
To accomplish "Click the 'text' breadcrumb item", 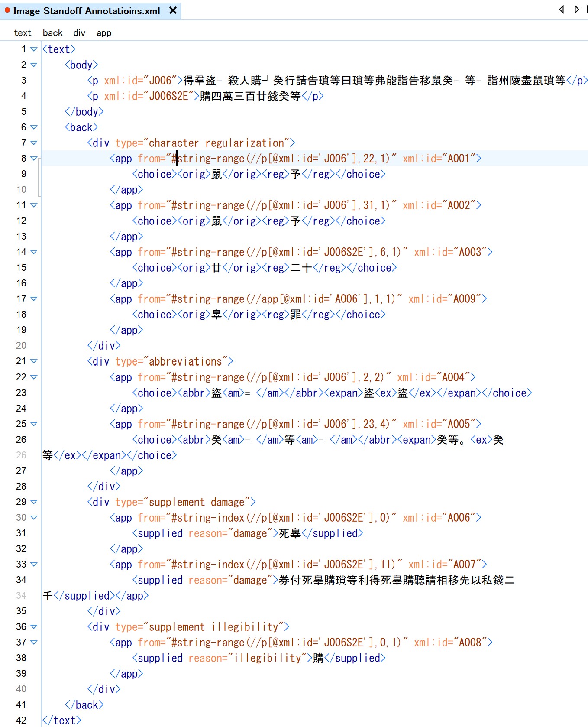I will pyautogui.click(x=23, y=33).
